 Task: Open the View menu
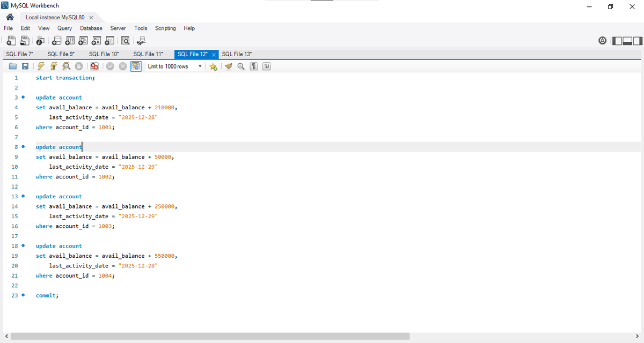pos(44,28)
